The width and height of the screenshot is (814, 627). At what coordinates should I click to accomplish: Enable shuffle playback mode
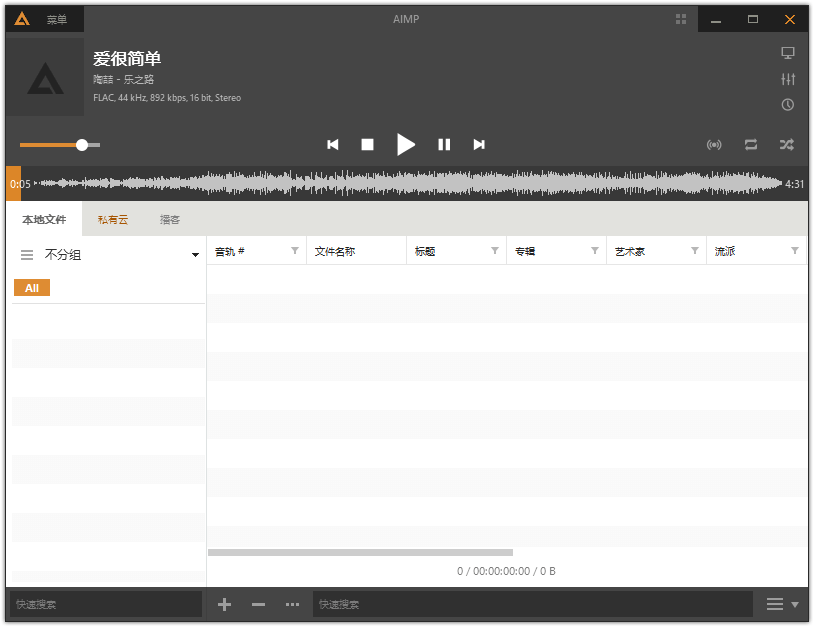(786, 144)
